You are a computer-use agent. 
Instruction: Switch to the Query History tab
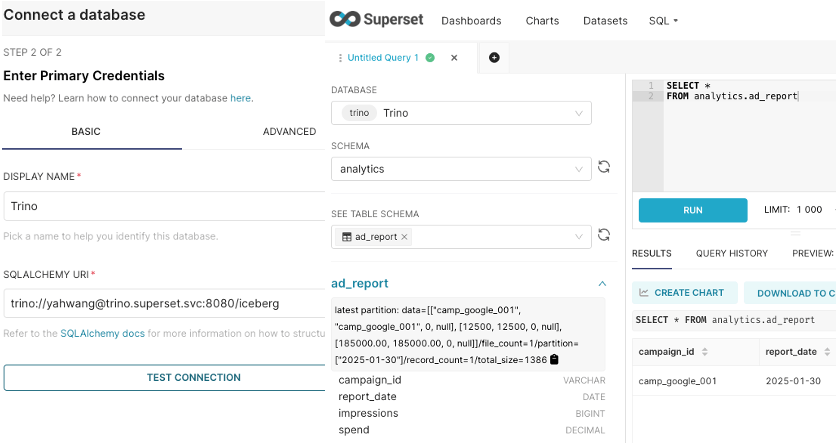pyautogui.click(x=732, y=253)
